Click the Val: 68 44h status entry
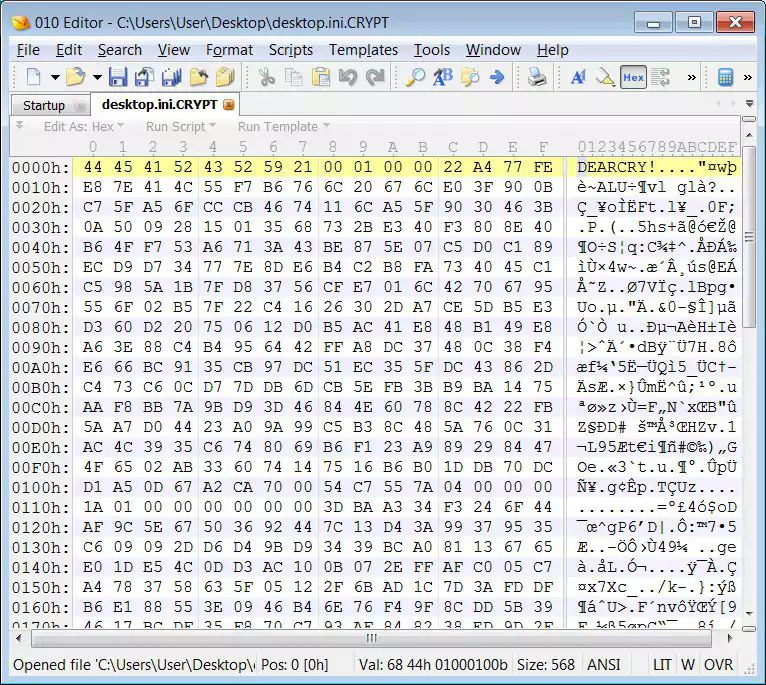766x685 pixels. point(433,665)
